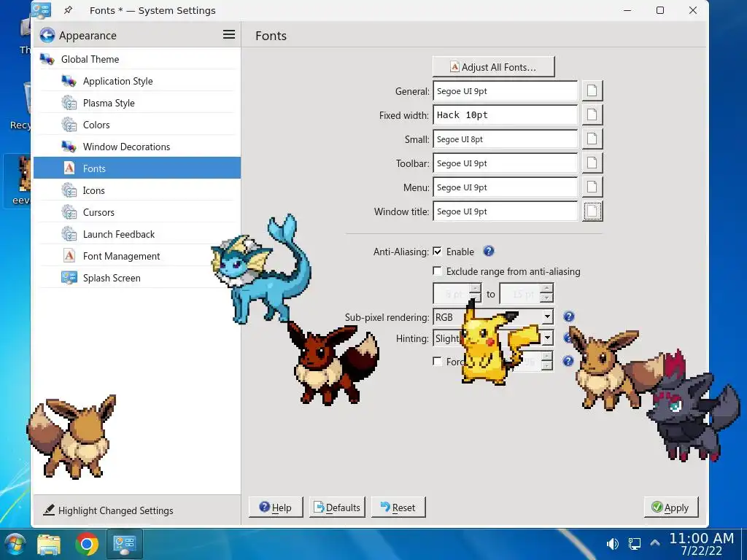Select the Fonts entry in sidebar
This screenshot has width=747, height=560.
(x=136, y=168)
